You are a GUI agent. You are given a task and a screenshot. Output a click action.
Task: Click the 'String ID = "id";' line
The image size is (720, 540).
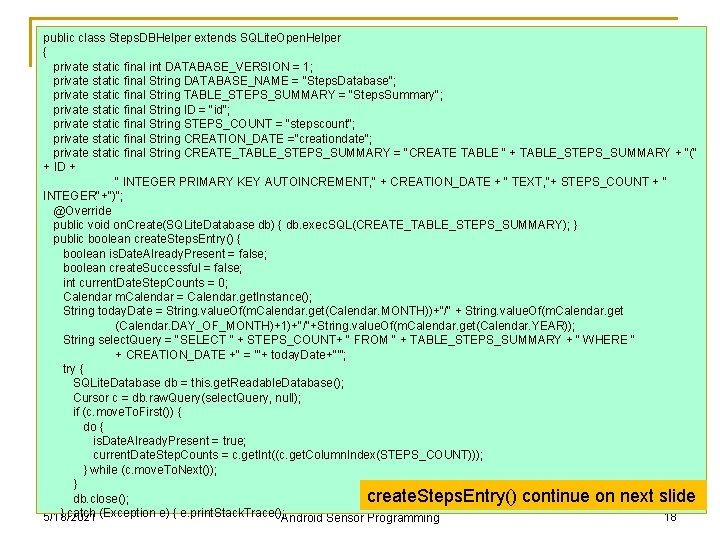click(x=141, y=110)
